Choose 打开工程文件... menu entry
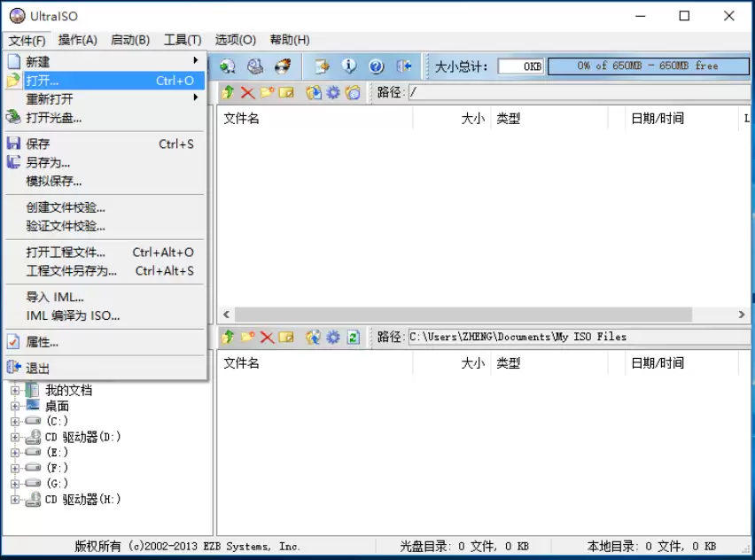 [105, 253]
